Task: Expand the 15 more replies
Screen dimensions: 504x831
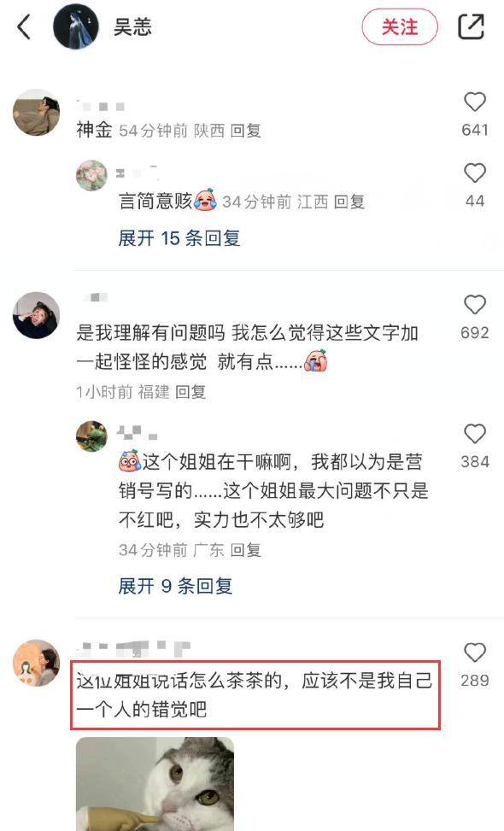Action: [x=179, y=238]
